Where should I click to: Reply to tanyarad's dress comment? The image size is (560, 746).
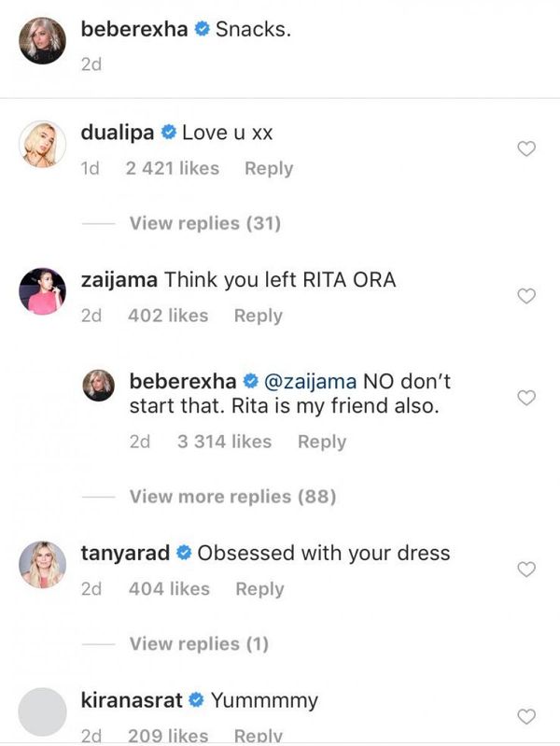point(259,589)
